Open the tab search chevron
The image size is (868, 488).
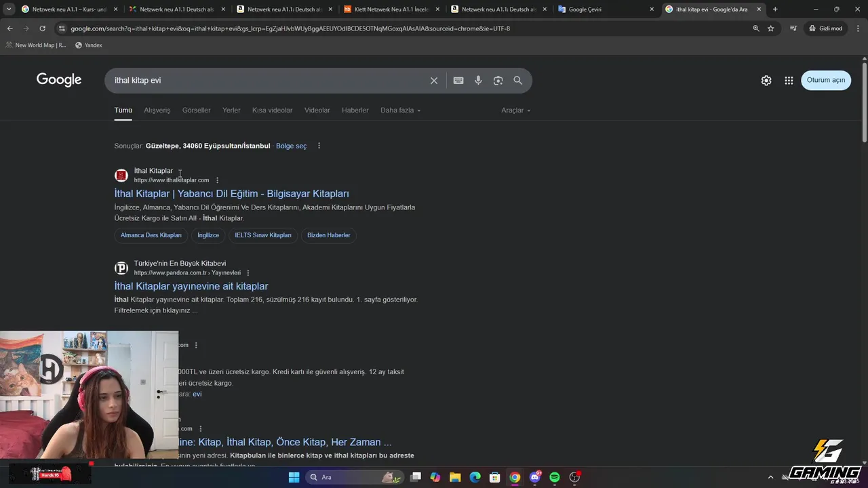click(x=9, y=9)
